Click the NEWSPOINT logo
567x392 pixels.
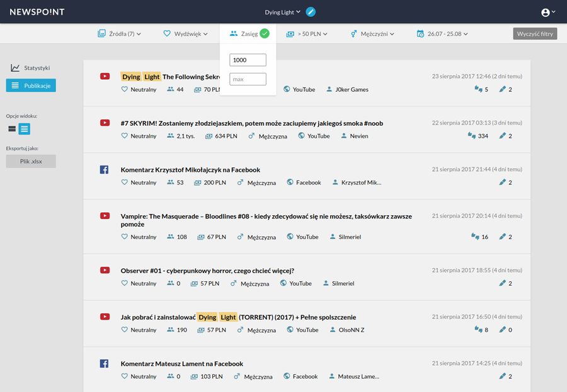coord(37,12)
